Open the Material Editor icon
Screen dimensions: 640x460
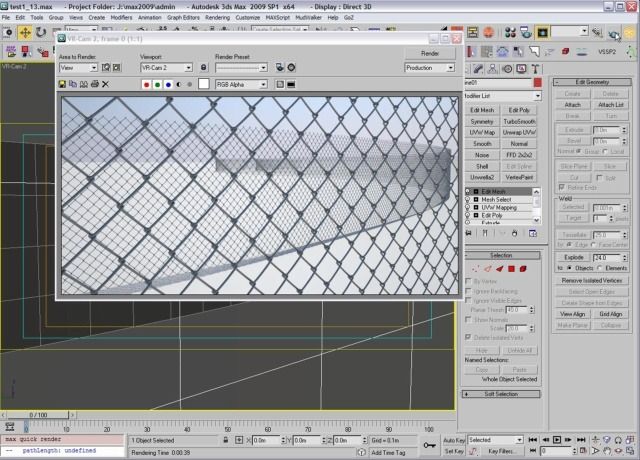click(510, 33)
